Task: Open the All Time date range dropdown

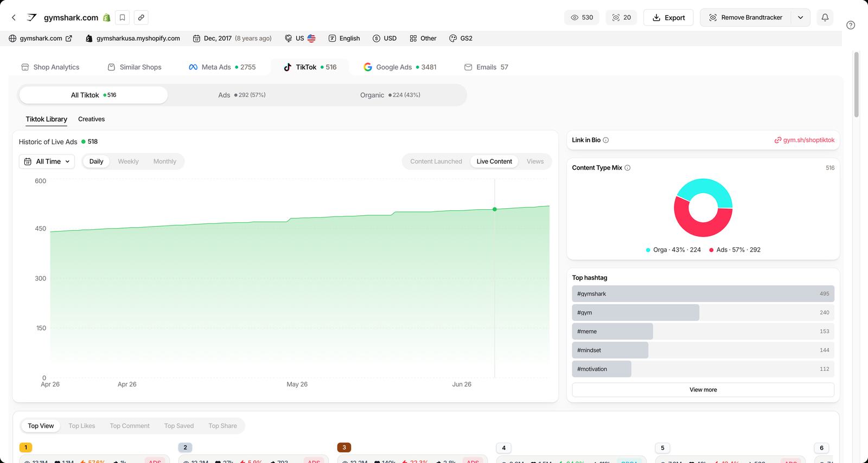Action: 47,162
